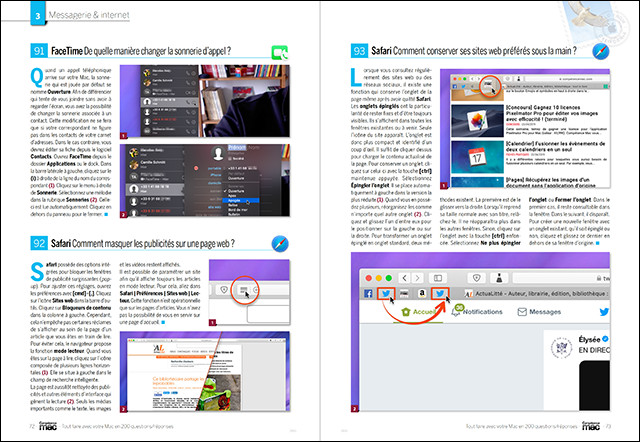Click Safari compass icon beside question 92

(280, 244)
